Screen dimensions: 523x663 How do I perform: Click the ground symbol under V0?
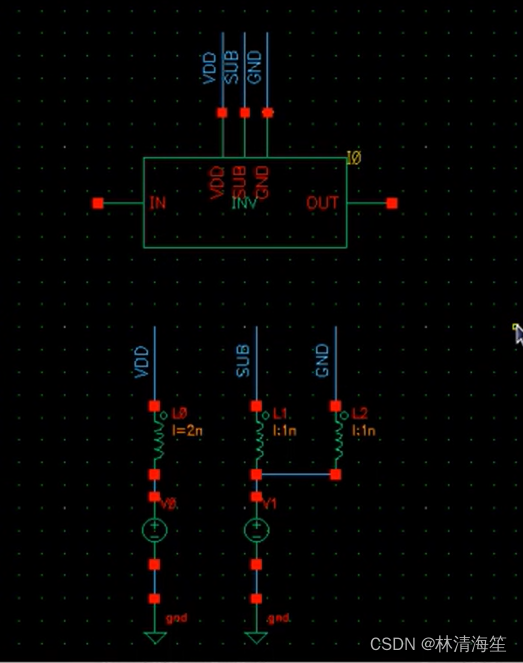155,637
